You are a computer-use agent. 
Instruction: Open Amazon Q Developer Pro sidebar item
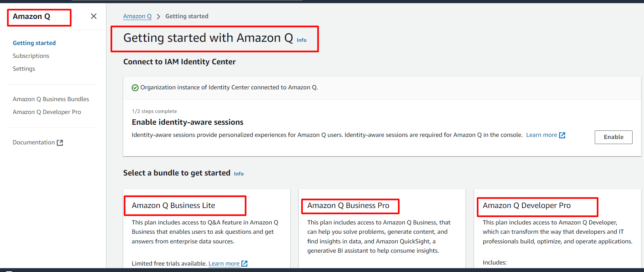(47, 112)
